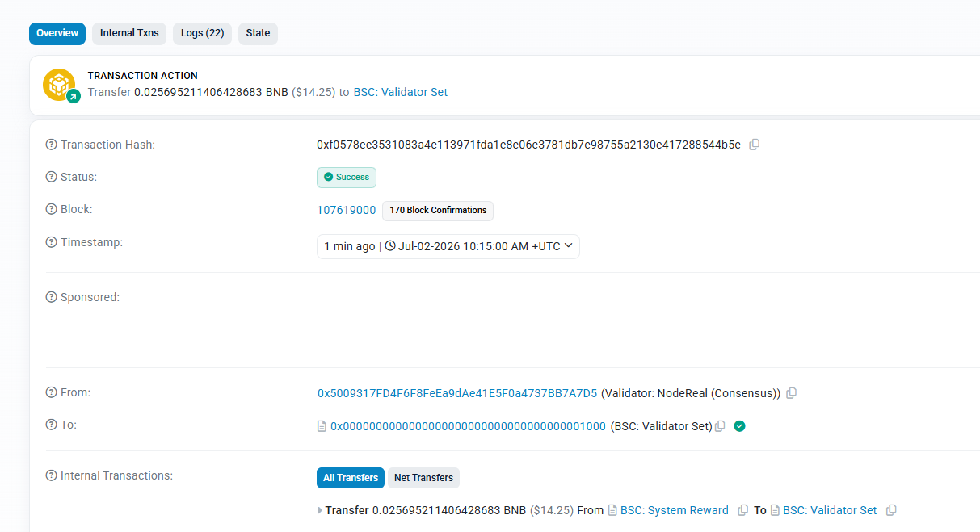Image resolution: width=980 pixels, height=532 pixels.
Task: Click the Validator: NodeReal (Consensus) label
Action: click(691, 393)
